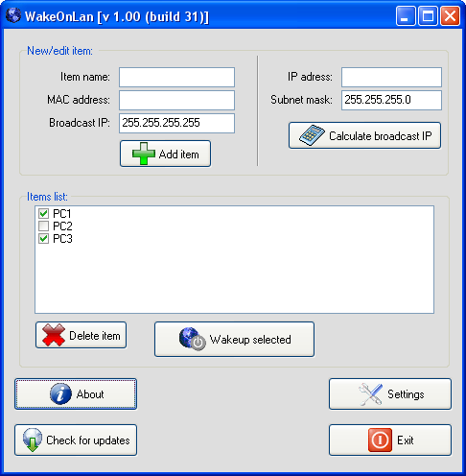
Task: Click the globe download Check for updates icon
Action: (x=33, y=440)
